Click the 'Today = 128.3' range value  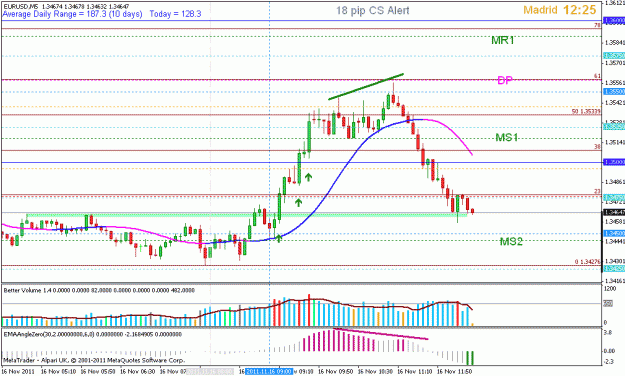(x=175, y=14)
